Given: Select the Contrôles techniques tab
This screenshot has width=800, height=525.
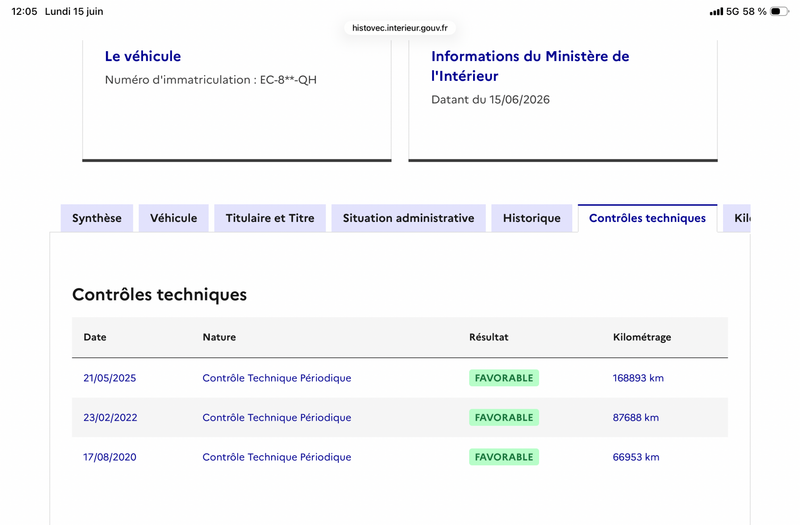Looking at the screenshot, I should pos(647,218).
